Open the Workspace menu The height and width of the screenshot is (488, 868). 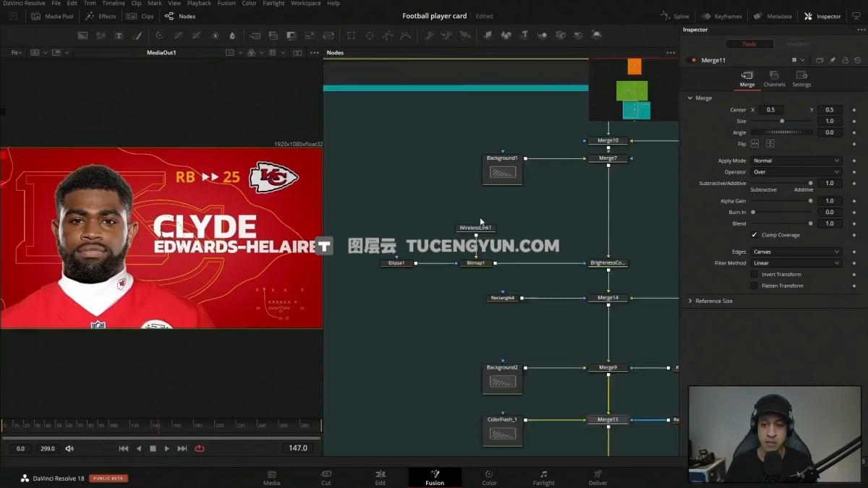click(x=306, y=4)
